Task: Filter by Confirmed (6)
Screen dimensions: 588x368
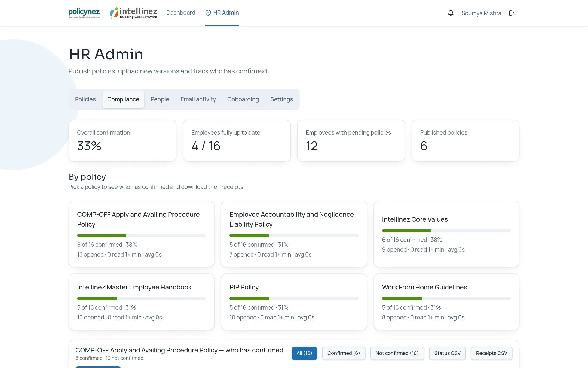Action: coord(344,353)
